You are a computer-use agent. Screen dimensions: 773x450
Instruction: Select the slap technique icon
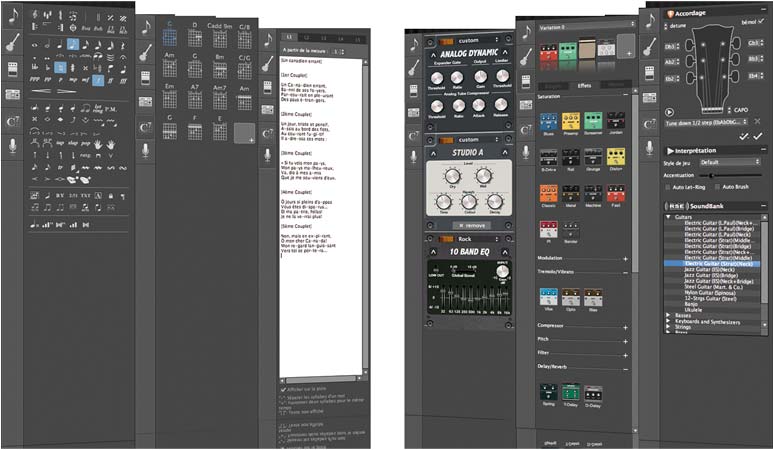73,143
